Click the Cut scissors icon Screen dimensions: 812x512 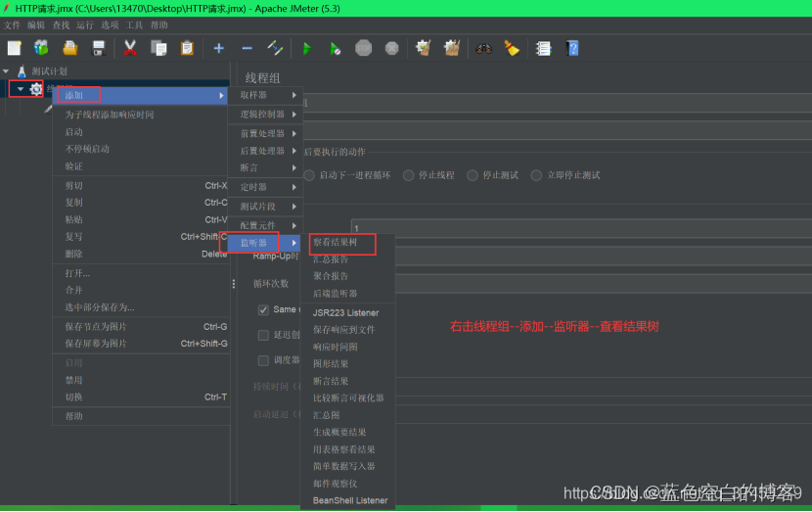130,48
